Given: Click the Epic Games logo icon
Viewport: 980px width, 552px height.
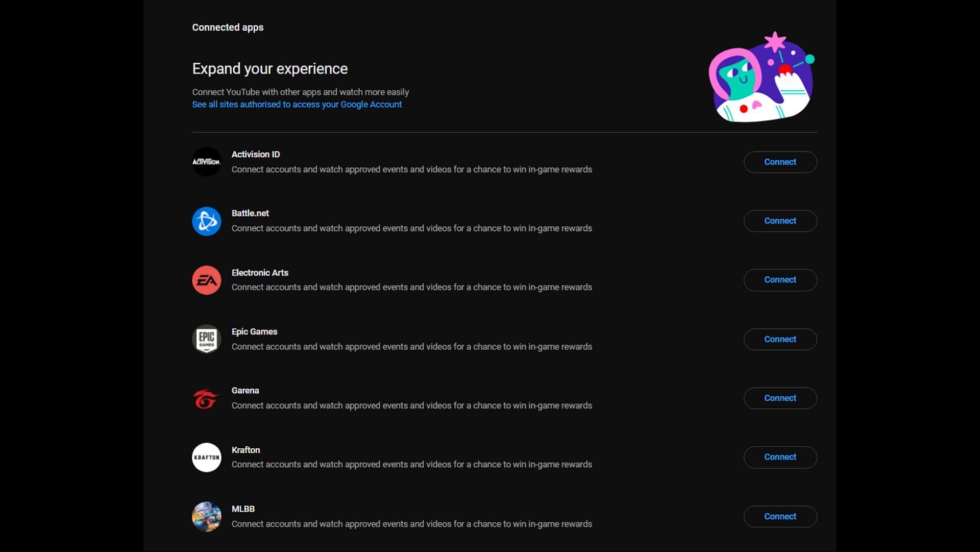Looking at the screenshot, I should [x=206, y=339].
